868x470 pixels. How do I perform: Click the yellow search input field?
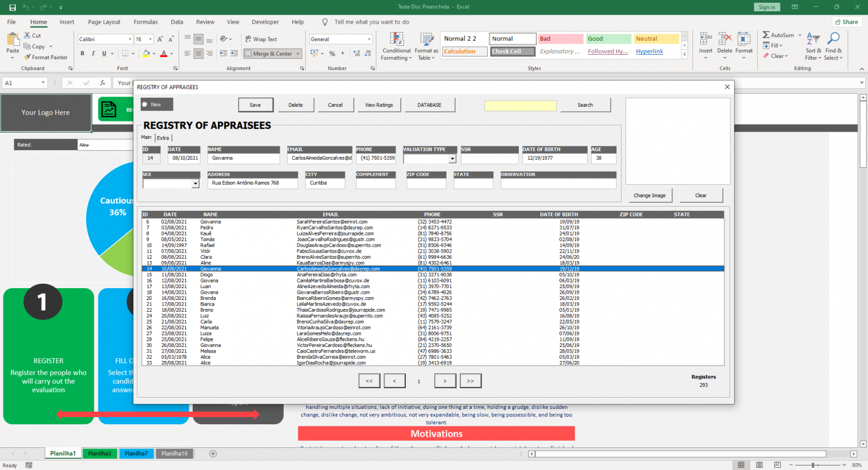(520, 105)
